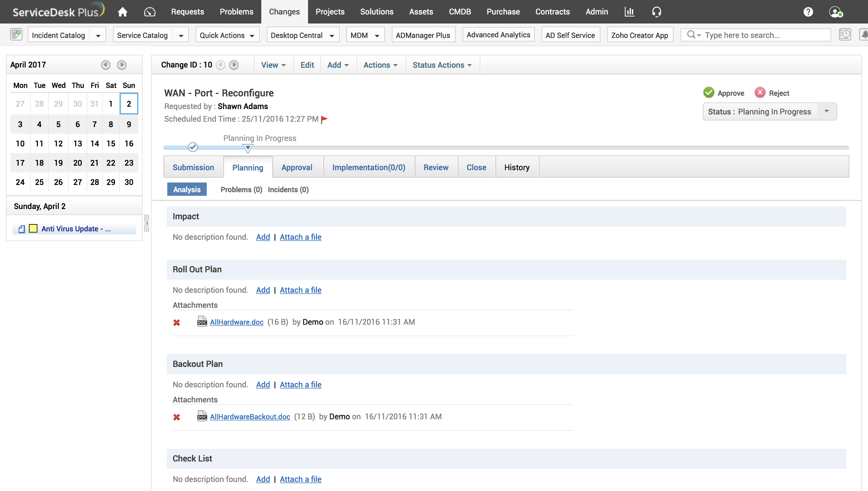Delete the AllHardware.doc attachment

click(176, 322)
